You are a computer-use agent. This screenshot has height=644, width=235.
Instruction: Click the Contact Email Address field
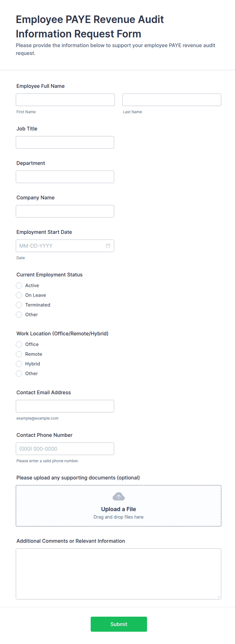pyautogui.click(x=65, y=406)
